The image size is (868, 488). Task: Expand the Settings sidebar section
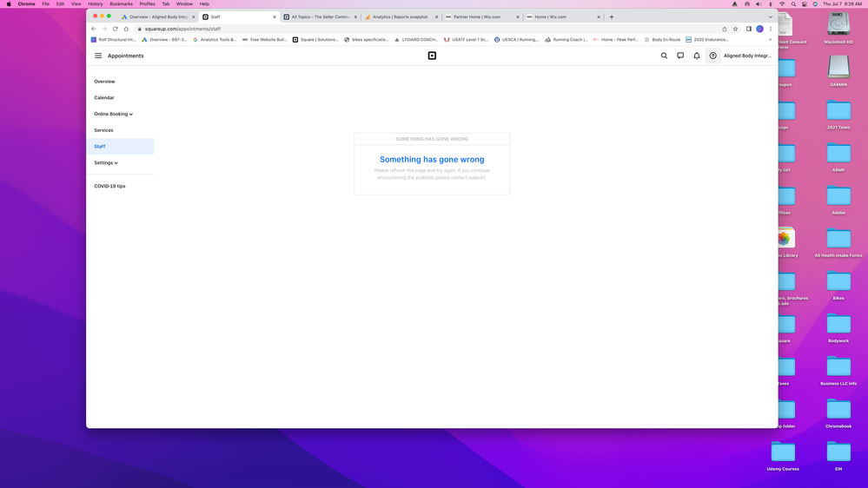[x=106, y=162]
